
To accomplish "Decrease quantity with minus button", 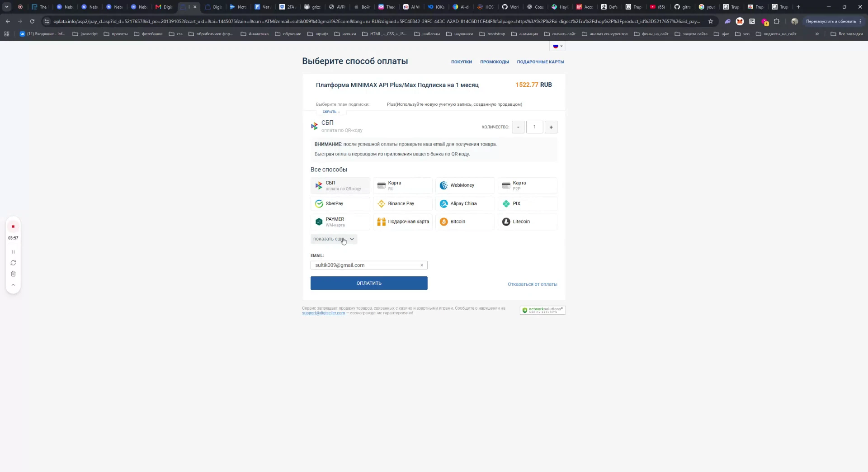I will [x=518, y=127].
